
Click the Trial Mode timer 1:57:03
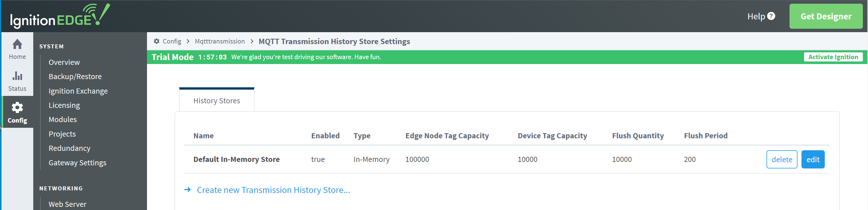tap(212, 57)
